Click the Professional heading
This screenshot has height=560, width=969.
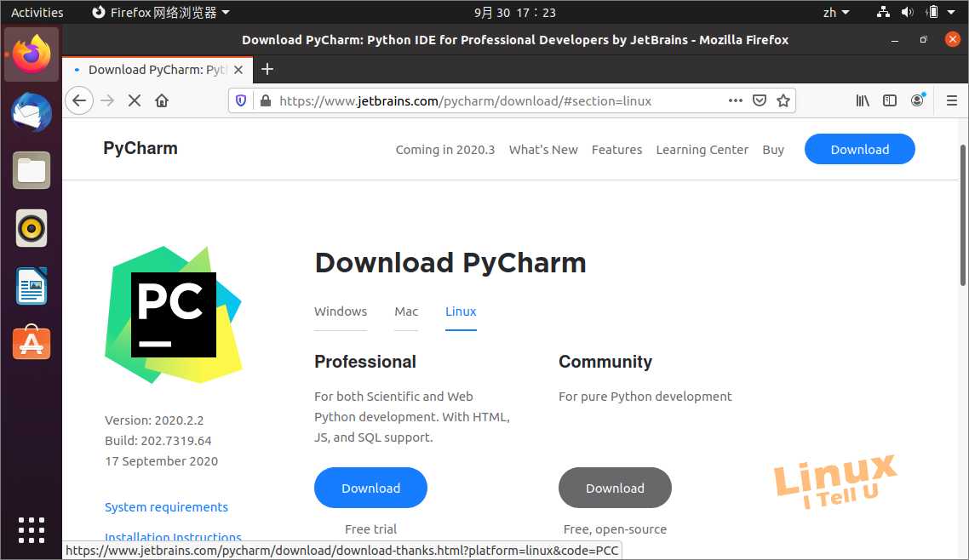(365, 362)
